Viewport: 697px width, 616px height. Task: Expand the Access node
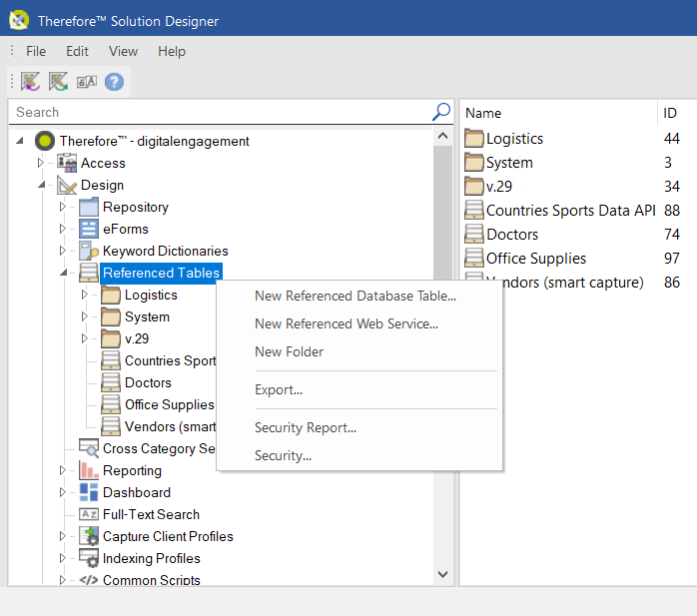click(41, 163)
